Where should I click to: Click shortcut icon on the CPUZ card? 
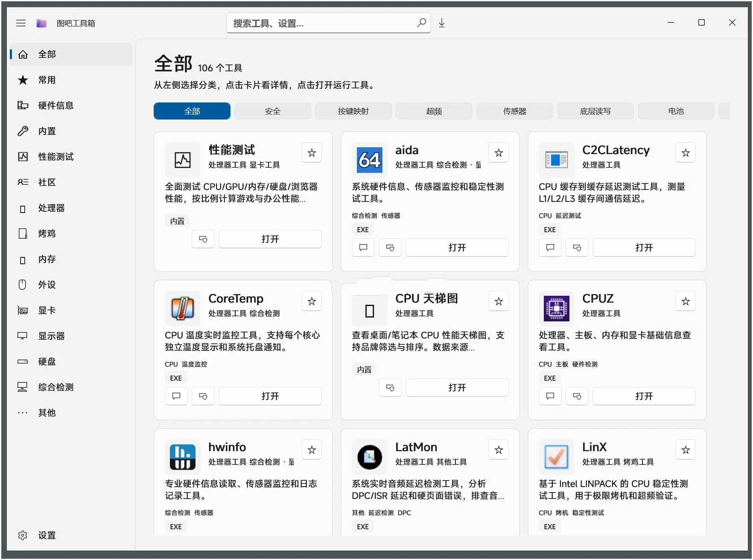pyautogui.click(x=577, y=396)
